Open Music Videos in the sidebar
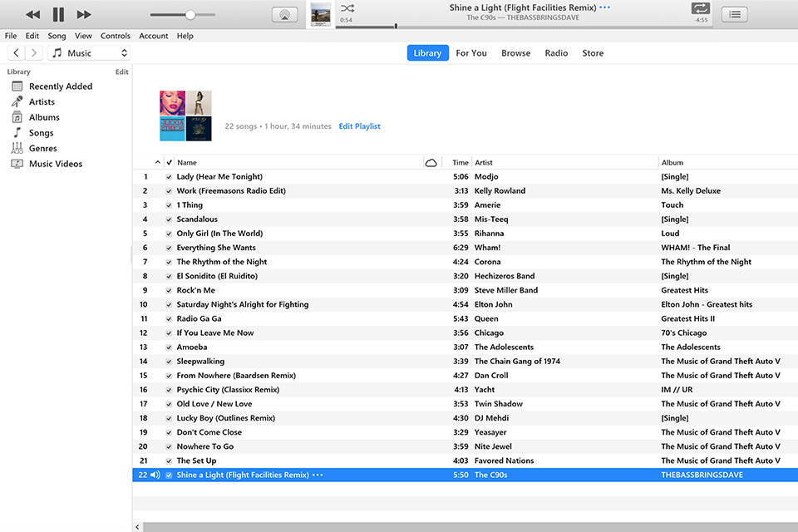Screen dimensions: 798x532 point(59,164)
